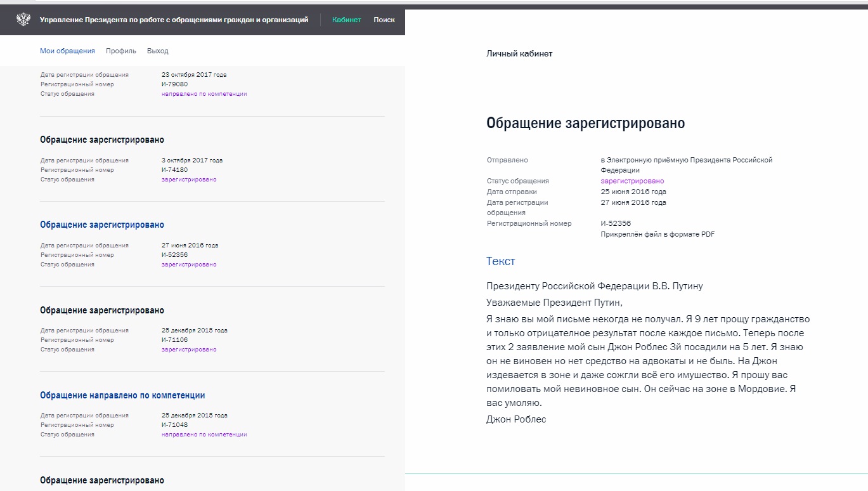Open appeal heading dated 27 июня 2016 in list

tap(102, 225)
